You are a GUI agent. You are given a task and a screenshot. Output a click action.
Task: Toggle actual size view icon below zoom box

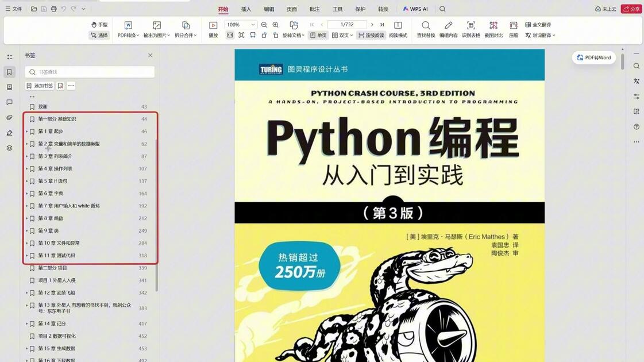[230, 35]
